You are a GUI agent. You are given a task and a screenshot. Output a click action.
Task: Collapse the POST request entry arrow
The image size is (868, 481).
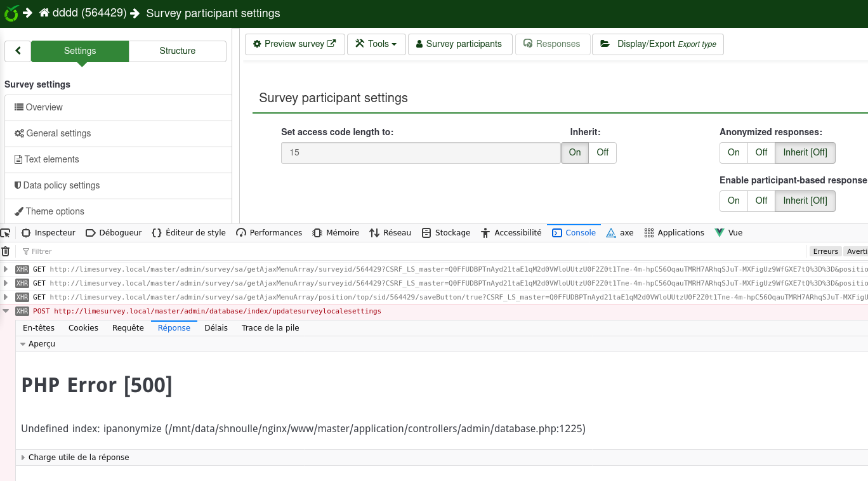6,311
